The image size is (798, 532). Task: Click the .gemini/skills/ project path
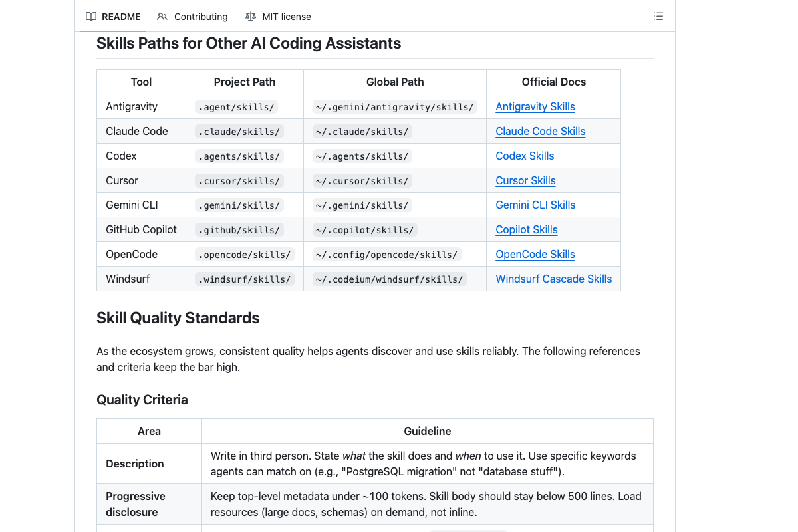click(239, 205)
